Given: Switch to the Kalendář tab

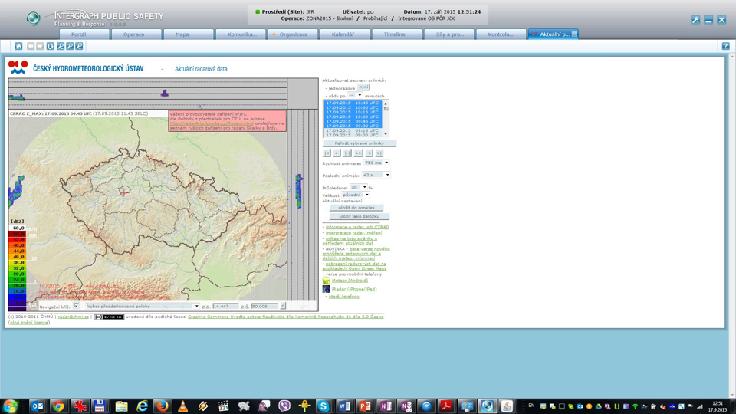Looking at the screenshot, I should (345, 34).
